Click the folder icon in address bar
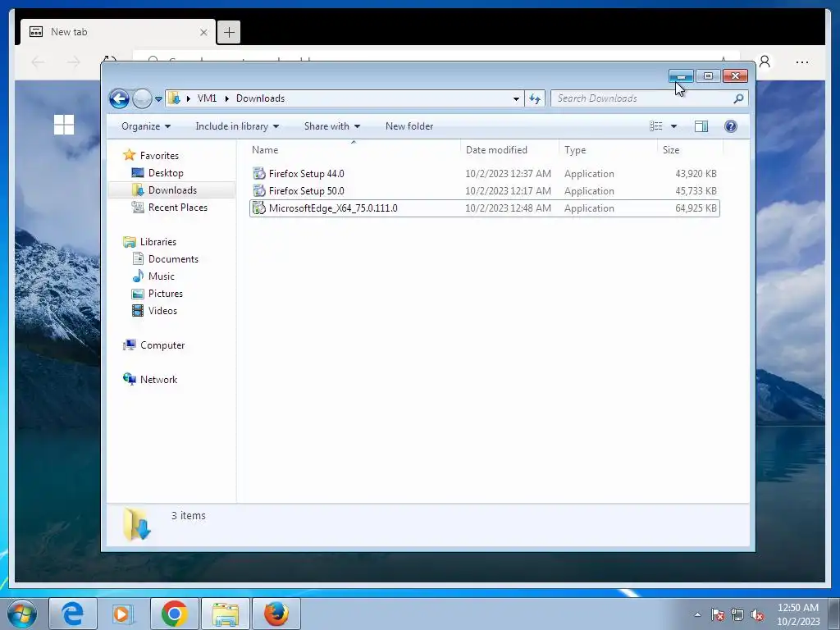The height and width of the screenshot is (630, 840). tap(174, 98)
